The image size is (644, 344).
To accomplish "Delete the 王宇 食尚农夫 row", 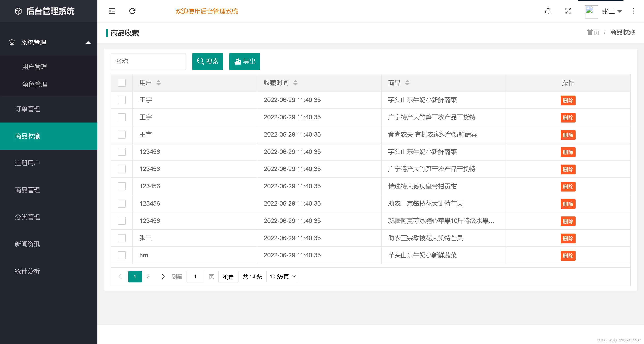I will tap(568, 135).
